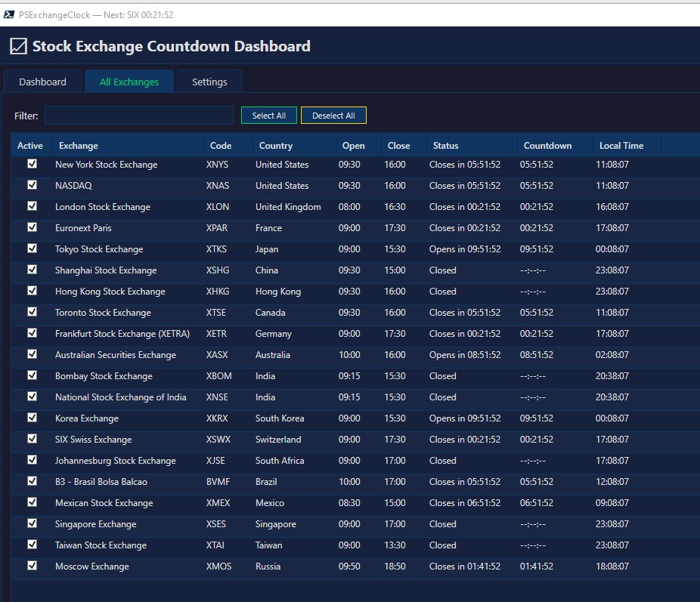The width and height of the screenshot is (700, 602).
Task: Click the XNSE code cell
Action: (x=217, y=397)
